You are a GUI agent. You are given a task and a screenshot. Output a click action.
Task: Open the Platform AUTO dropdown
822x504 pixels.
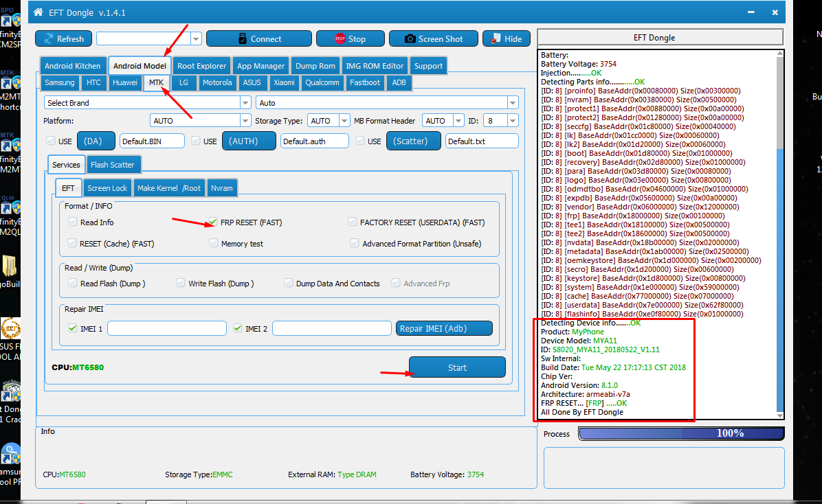coord(245,120)
